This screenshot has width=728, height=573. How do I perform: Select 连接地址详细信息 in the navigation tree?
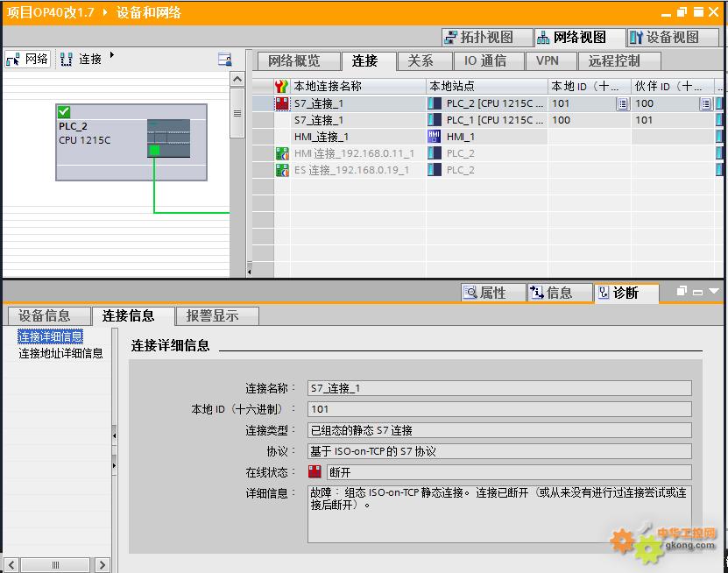coord(60,353)
